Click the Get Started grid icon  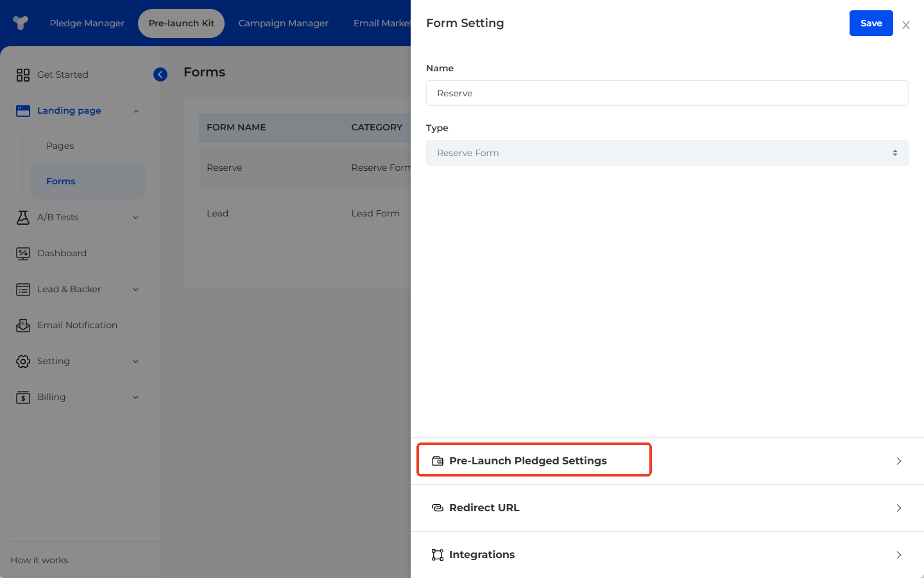(x=23, y=75)
